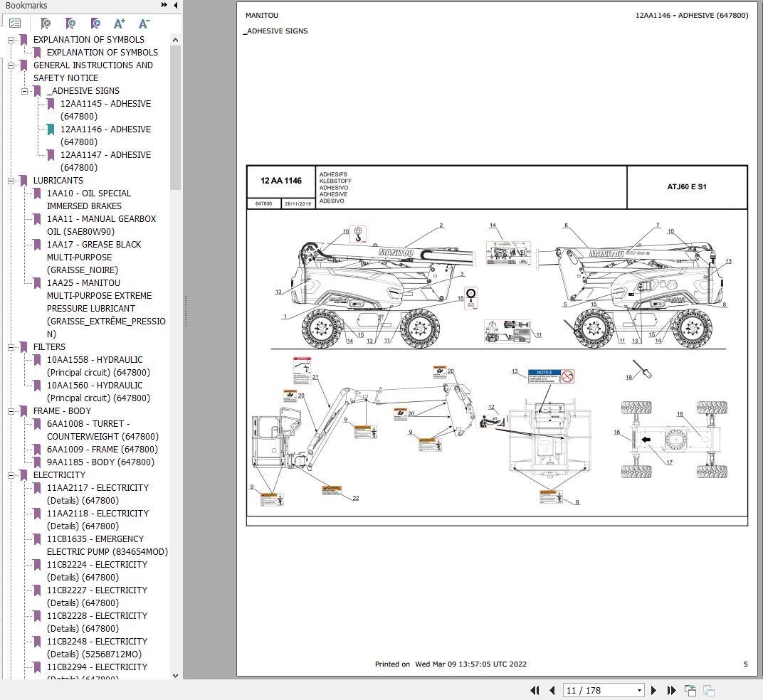Collapse the ELECTRICITY tree node
This screenshot has width=763, height=700.
click(11, 474)
